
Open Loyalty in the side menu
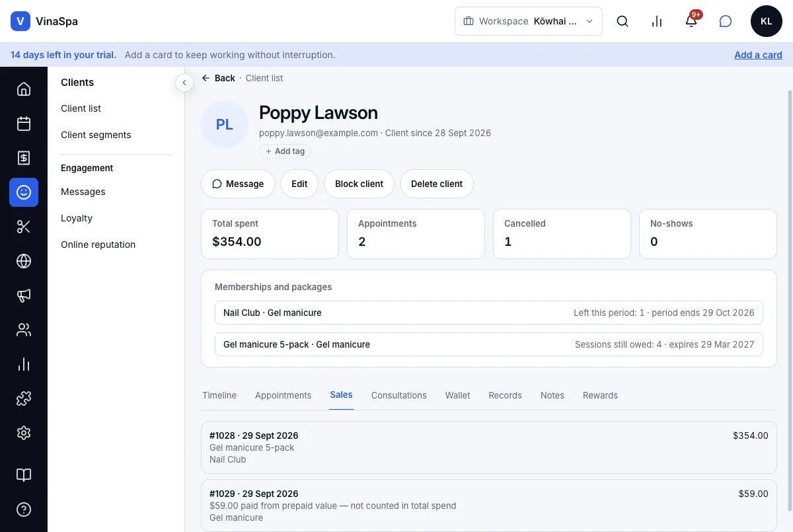point(77,218)
